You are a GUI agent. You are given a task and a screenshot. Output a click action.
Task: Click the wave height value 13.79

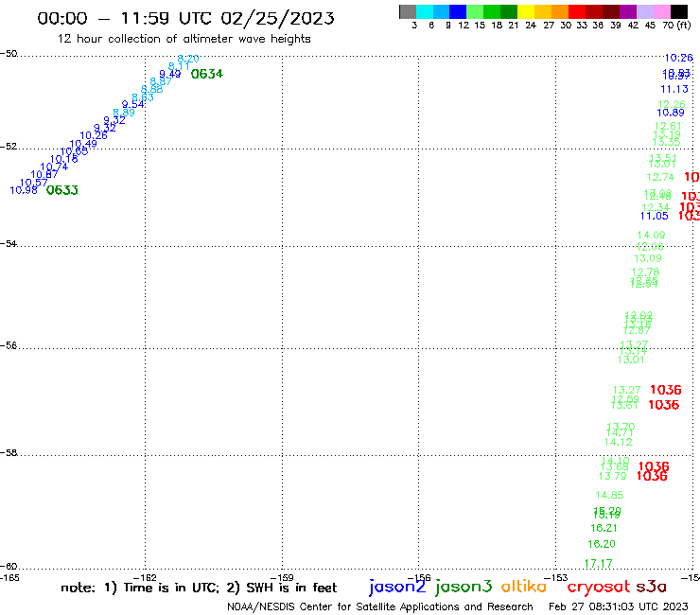pos(613,477)
